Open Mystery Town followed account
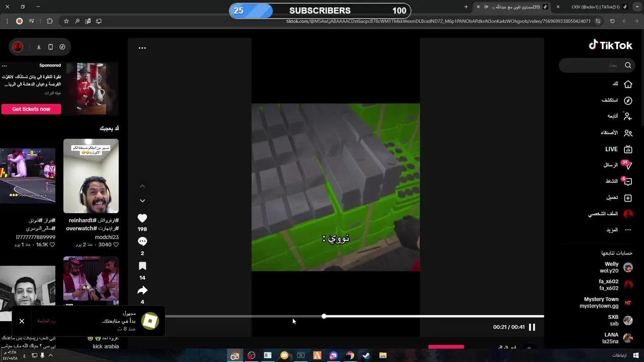This screenshot has height=362, width=644. (606, 303)
